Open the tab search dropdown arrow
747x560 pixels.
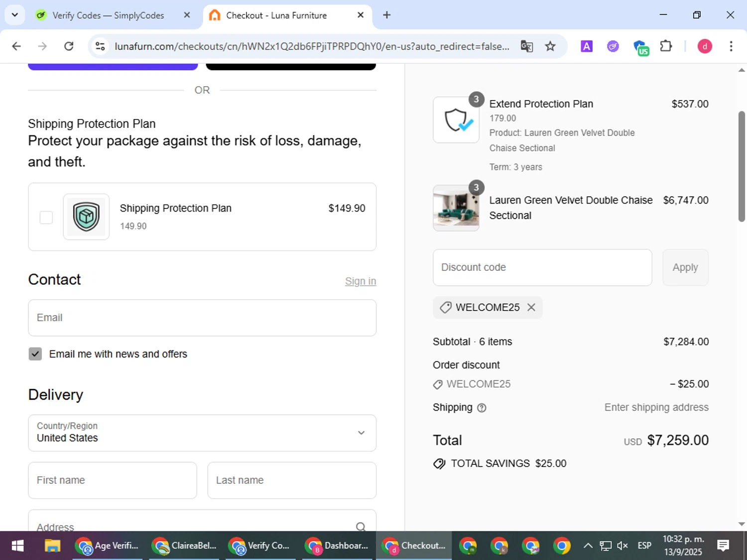coord(14,15)
